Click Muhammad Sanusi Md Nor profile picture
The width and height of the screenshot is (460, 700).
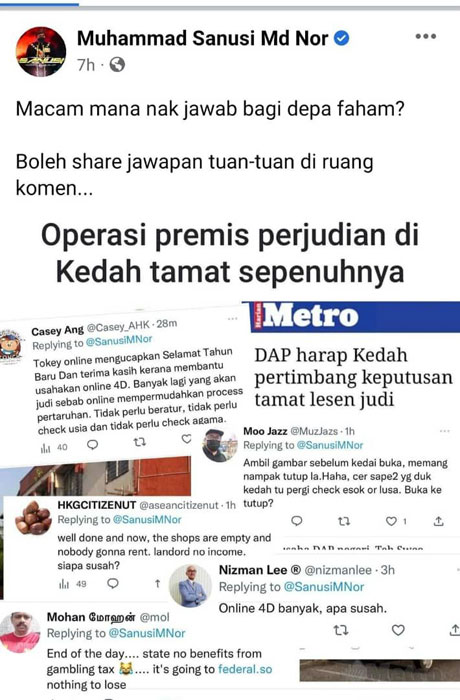(x=41, y=51)
